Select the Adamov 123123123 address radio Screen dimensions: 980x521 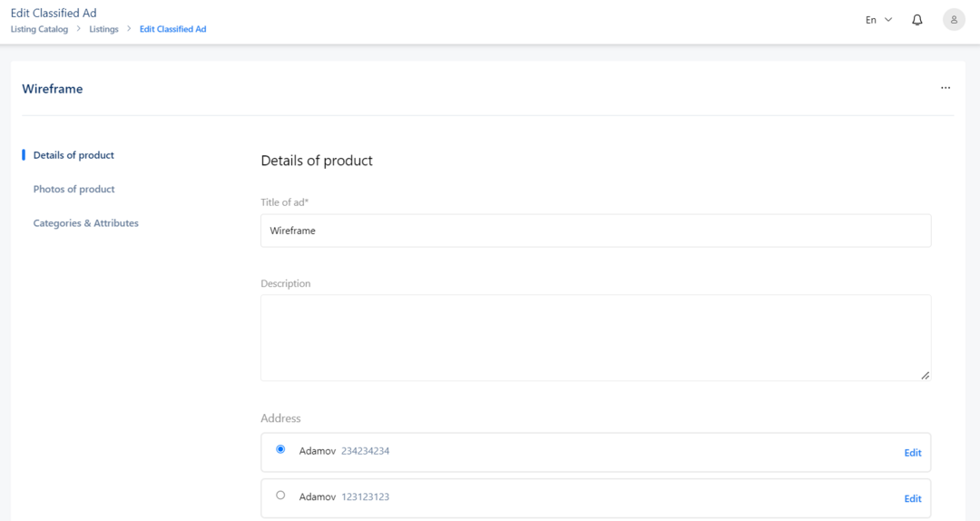280,496
